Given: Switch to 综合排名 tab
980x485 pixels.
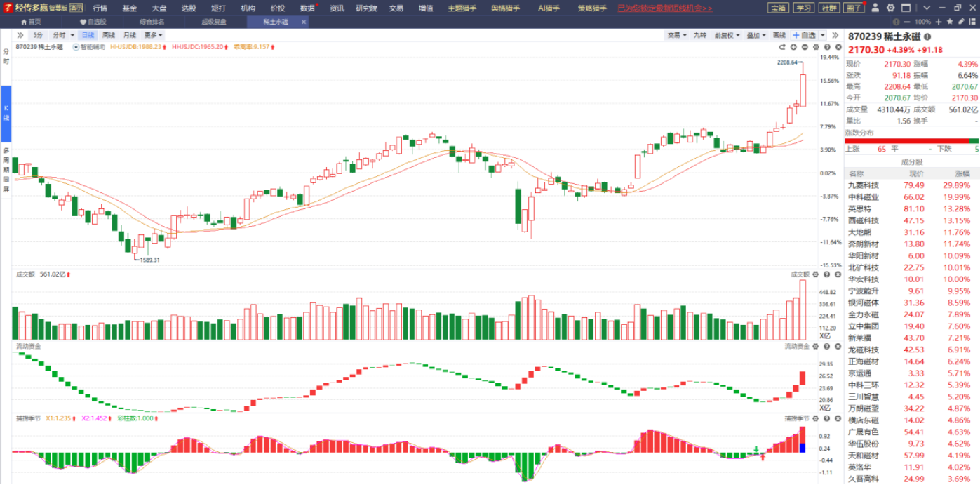Looking at the screenshot, I should click(152, 22).
